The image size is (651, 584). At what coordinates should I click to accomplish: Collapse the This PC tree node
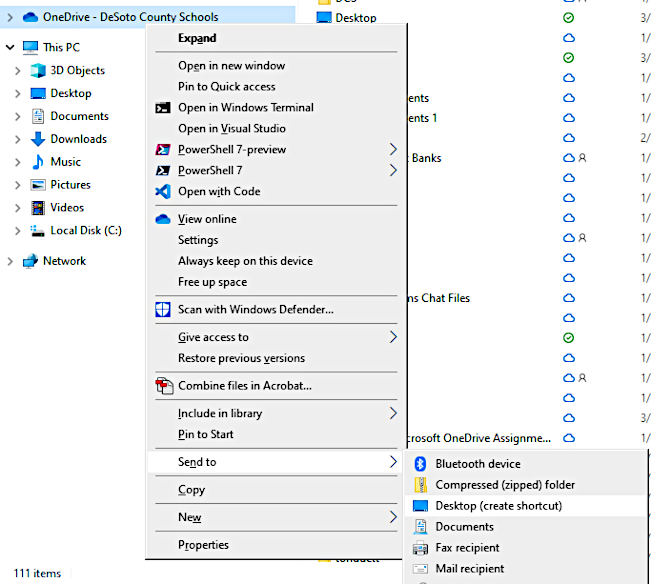tap(10, 47)
